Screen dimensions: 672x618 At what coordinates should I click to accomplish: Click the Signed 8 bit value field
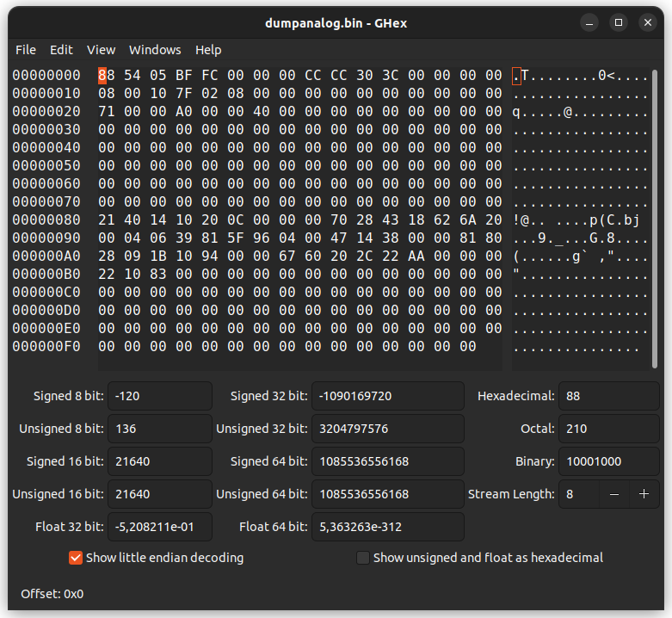pos(160,396)
